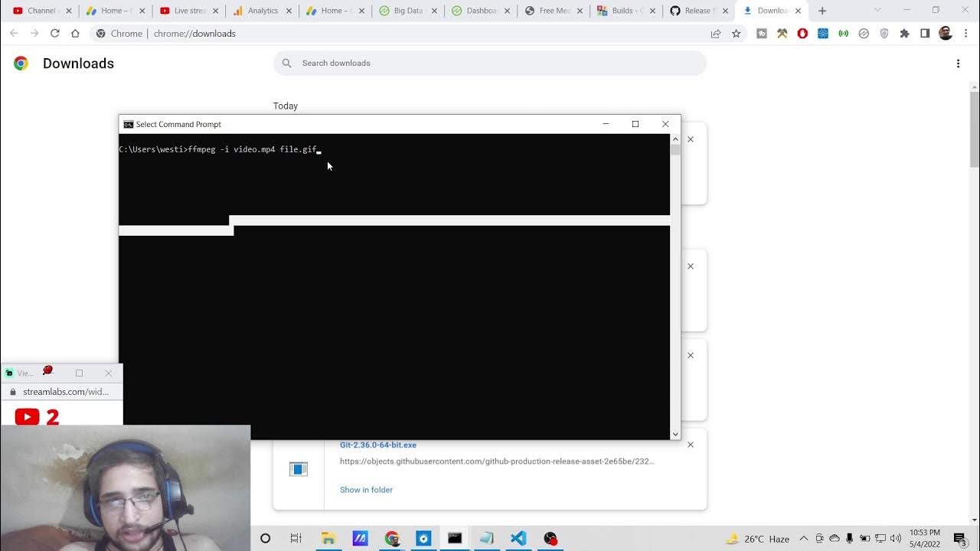The image size is (980, 551).
Task: Click the Command Prompt vertical scrollbar down arrow
Action: [675, 434]
